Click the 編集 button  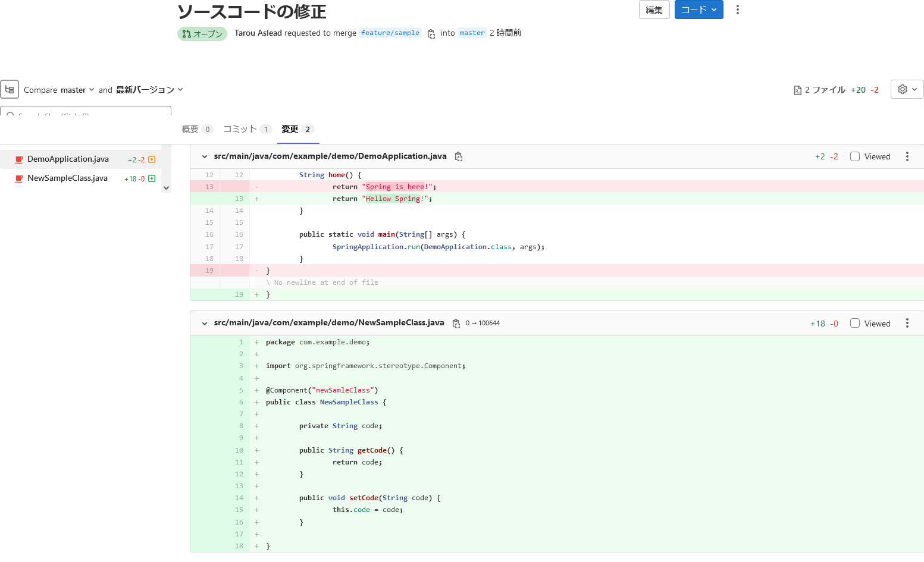point(654,10)
